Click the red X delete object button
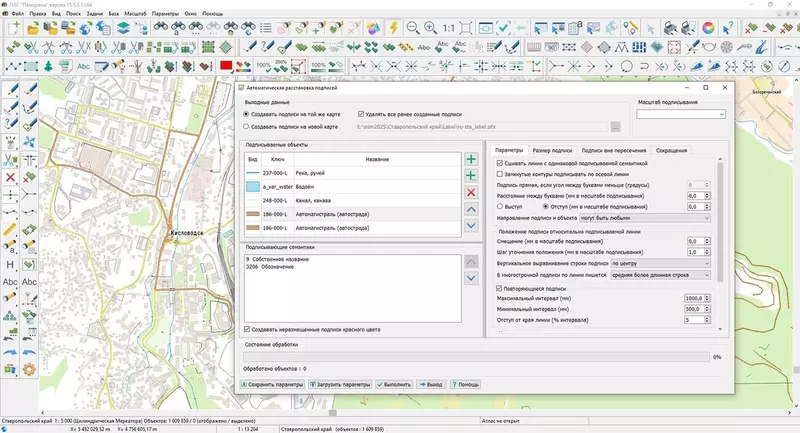The image size is (800, 433). pyautogui.click(x=471, y=192)
